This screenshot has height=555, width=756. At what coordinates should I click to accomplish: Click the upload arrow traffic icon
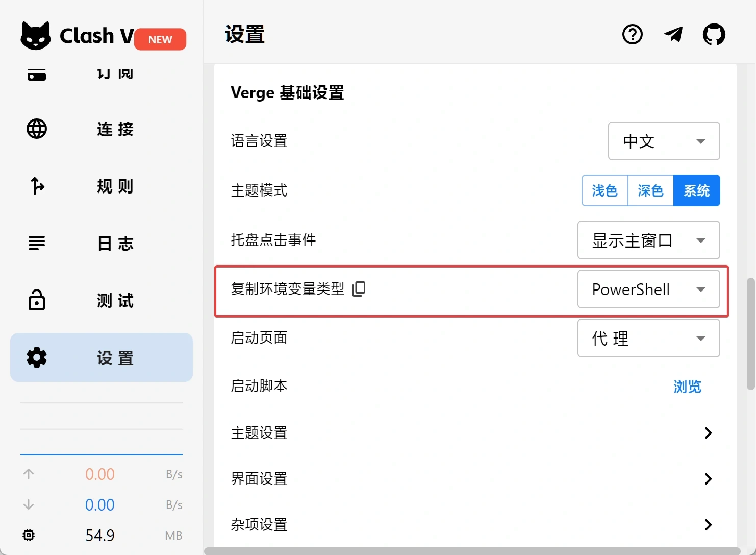pos(29,474)
